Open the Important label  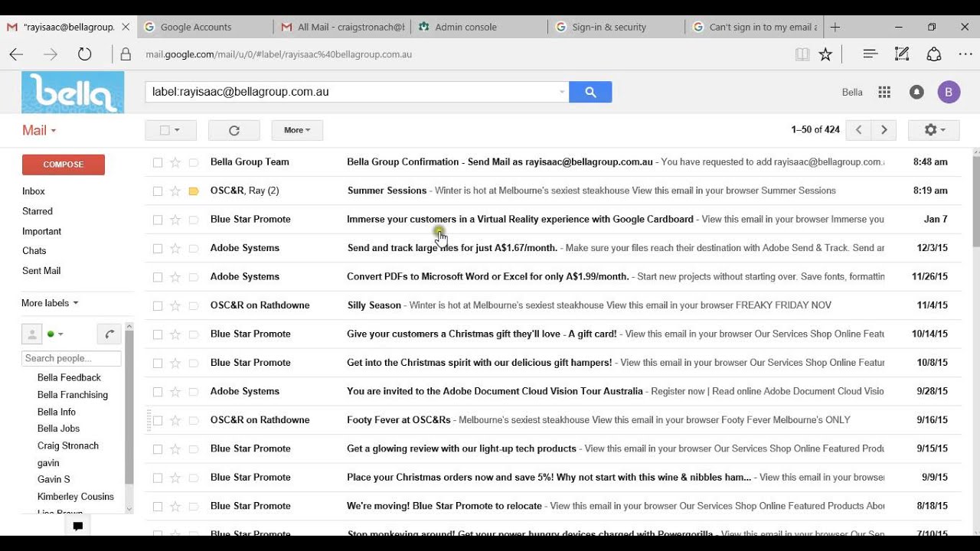[x=41, y=231]
